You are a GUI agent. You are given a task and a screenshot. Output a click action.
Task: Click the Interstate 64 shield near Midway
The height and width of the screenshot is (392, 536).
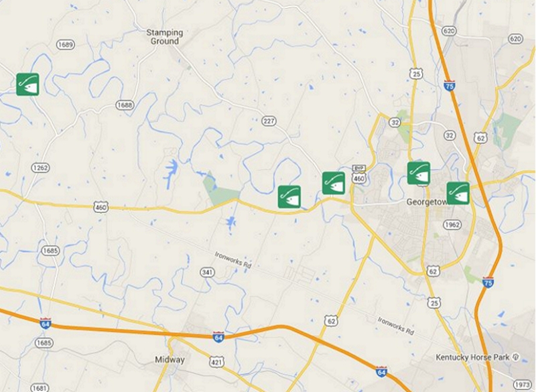click(218, 336)
